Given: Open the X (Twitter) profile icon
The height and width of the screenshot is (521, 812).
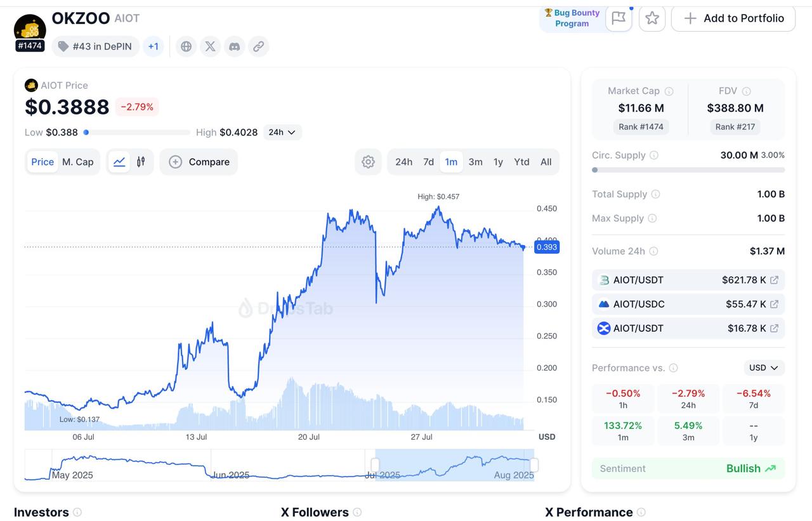Looking at the screenshot, I should click(210, 46).
